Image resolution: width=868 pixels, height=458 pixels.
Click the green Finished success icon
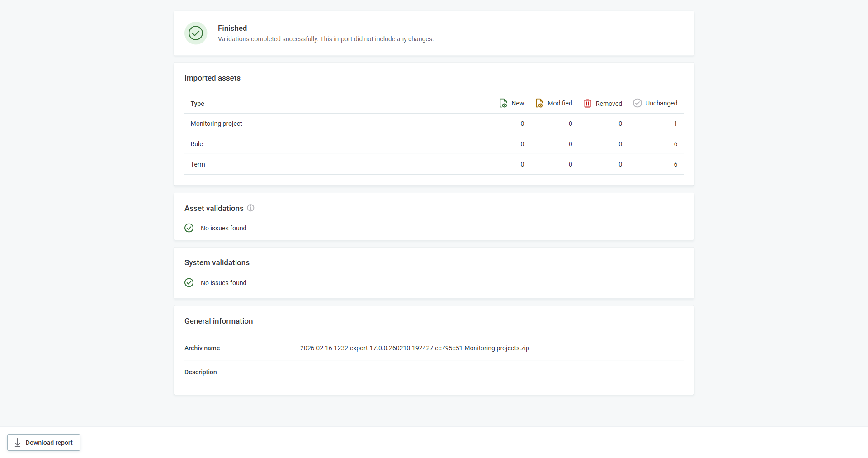click(x=195, y=33)
